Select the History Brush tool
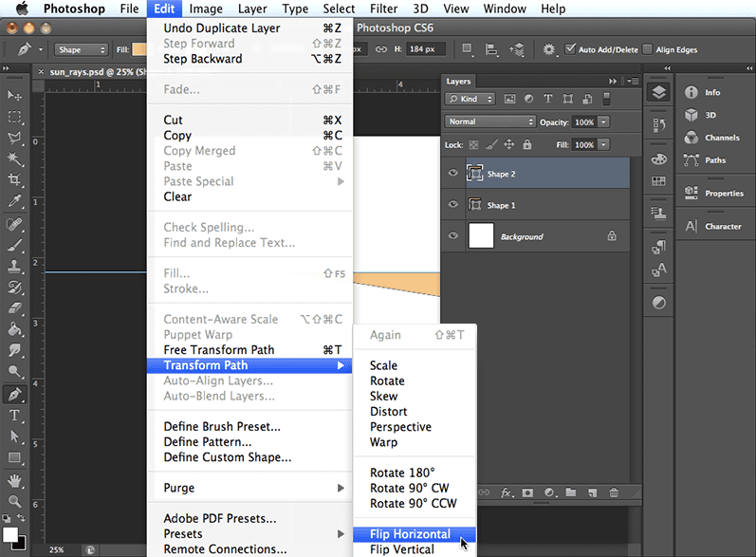 14,288
